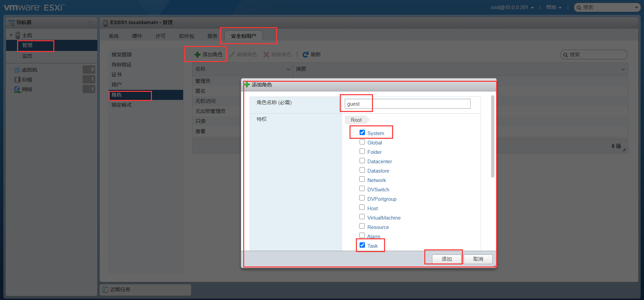
Task: Open the Recent Tasks panel
Action: pyautogui.click(x=145, y=290)
